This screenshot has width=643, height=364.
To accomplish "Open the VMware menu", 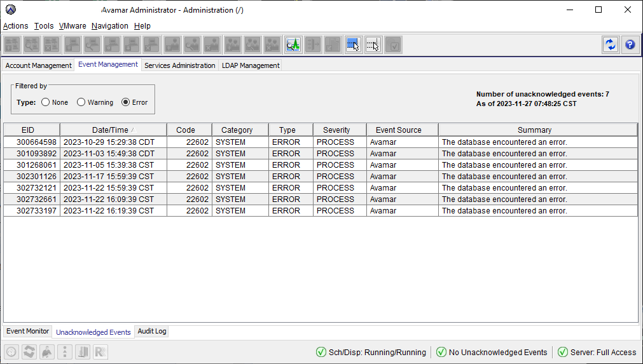I will point(73,26).
